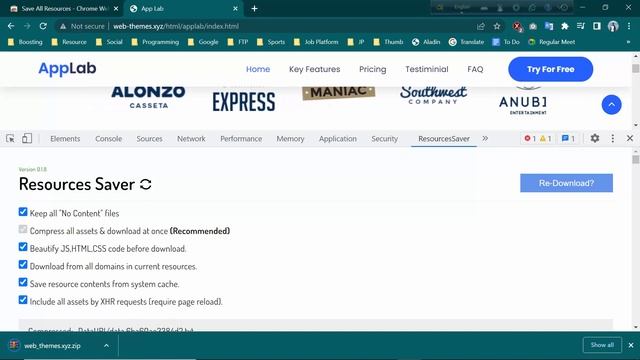Select the ResourcesSaver tab
The height and width of the screenshot is (360, 640).
click(x=444, y=139)
